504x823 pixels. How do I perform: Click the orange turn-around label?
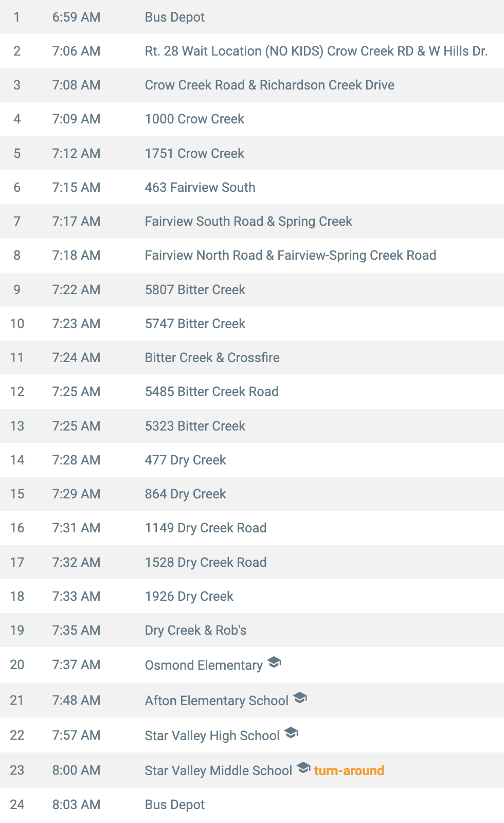(349, 771)
